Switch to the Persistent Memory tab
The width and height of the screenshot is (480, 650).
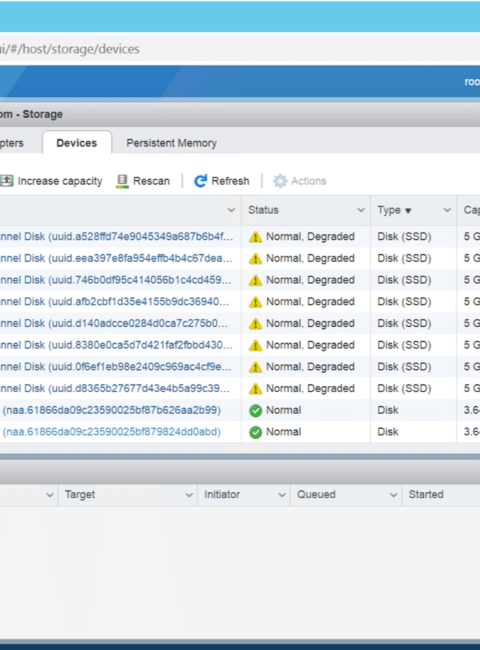tap(172, 143)
